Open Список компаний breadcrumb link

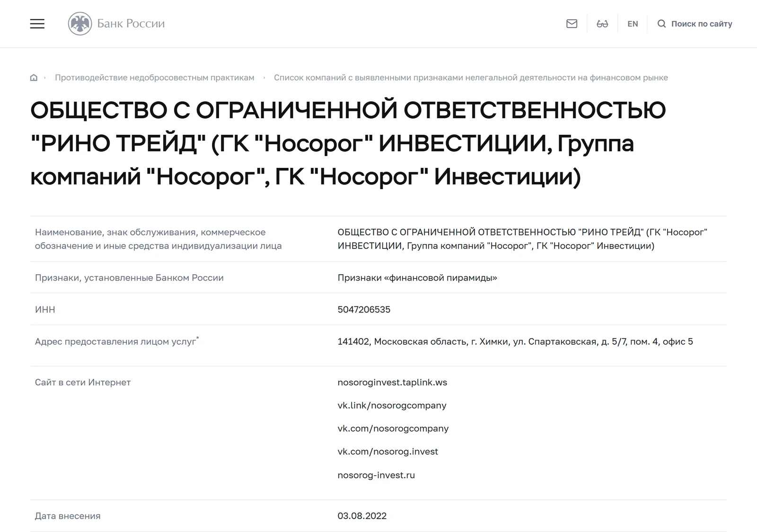(471, 78)
